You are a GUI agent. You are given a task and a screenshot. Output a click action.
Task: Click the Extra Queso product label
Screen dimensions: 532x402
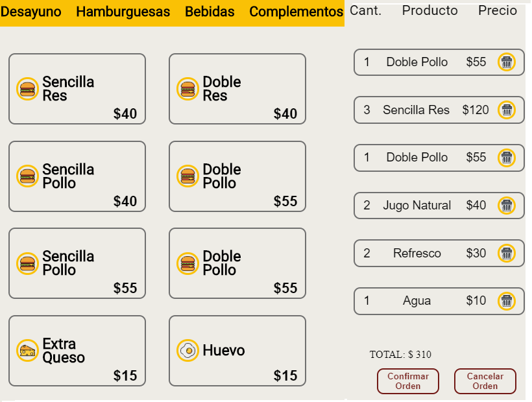[x=64, y=350]
